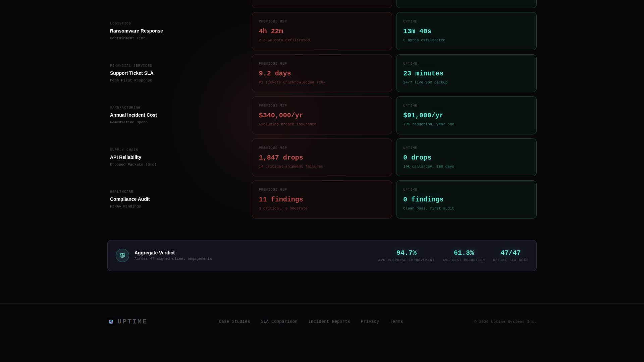Open the Privacy footer link

tap(370, 322)
